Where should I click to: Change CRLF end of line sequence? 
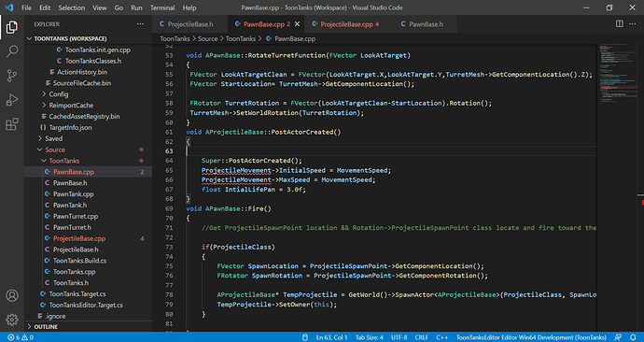pyautogui.click(x=421, y=337)
